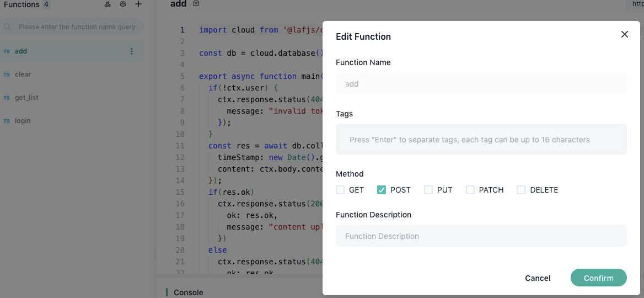
Task: Select get_list in the functions list
Action: (x=26, y=98)
